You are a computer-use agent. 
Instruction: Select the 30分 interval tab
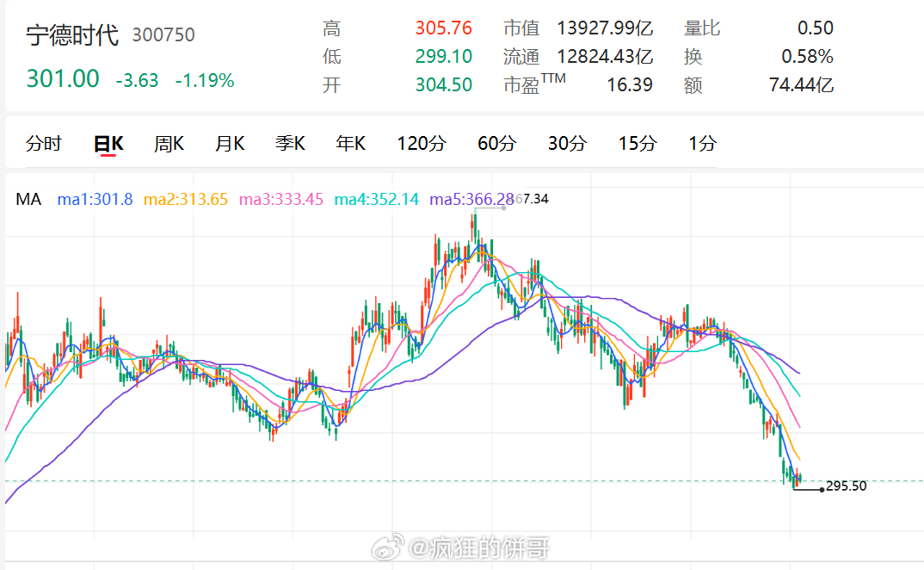click(568, 144)
